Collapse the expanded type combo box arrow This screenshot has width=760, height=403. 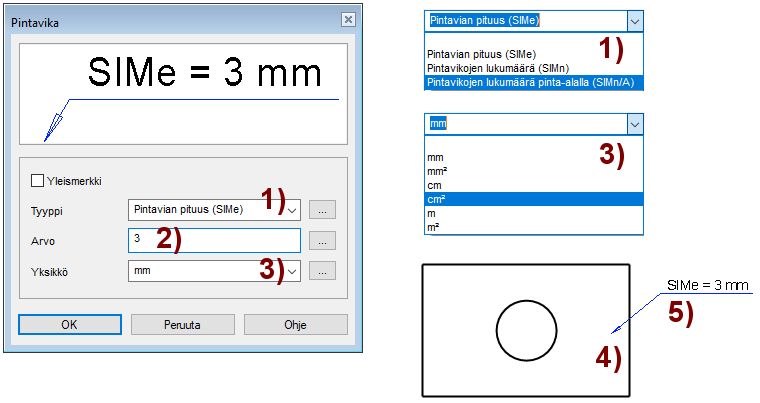[x=634, y=21]
